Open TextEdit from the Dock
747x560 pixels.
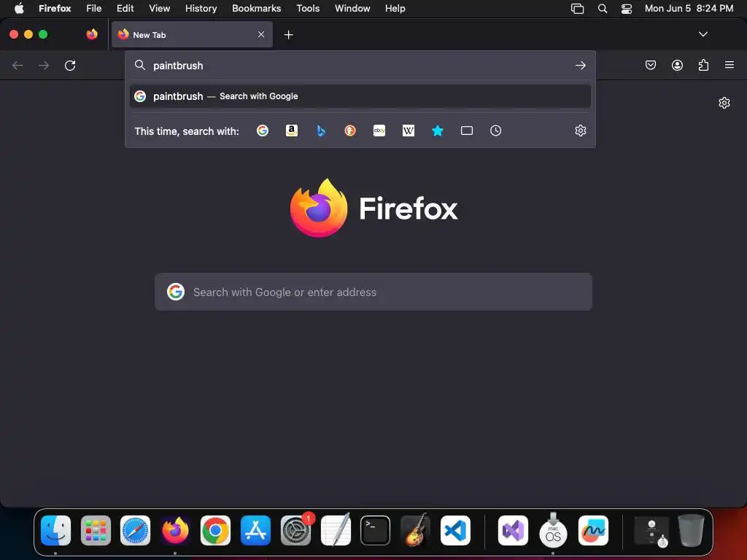click(x=336, y=531)
